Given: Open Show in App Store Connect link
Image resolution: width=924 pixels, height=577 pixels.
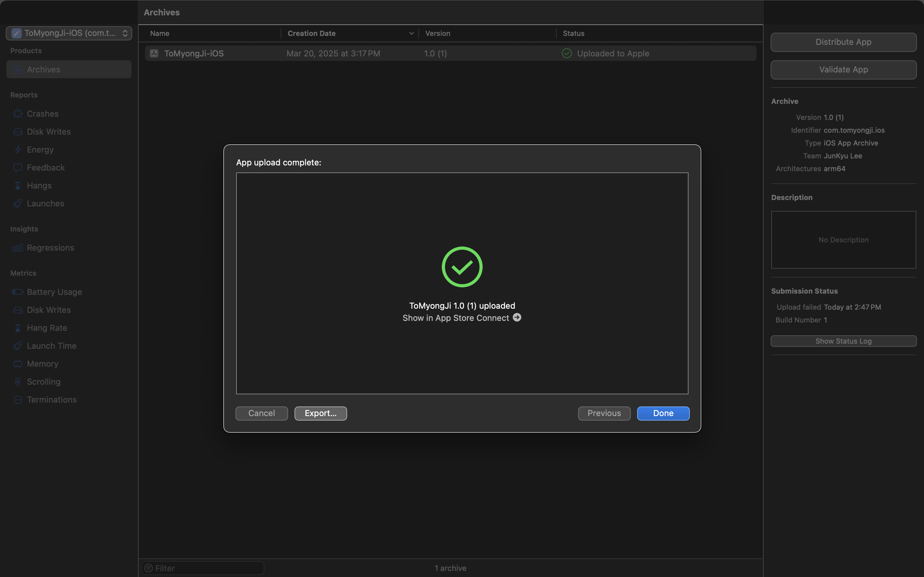Looking at the screenshot, I should [456, 318].
